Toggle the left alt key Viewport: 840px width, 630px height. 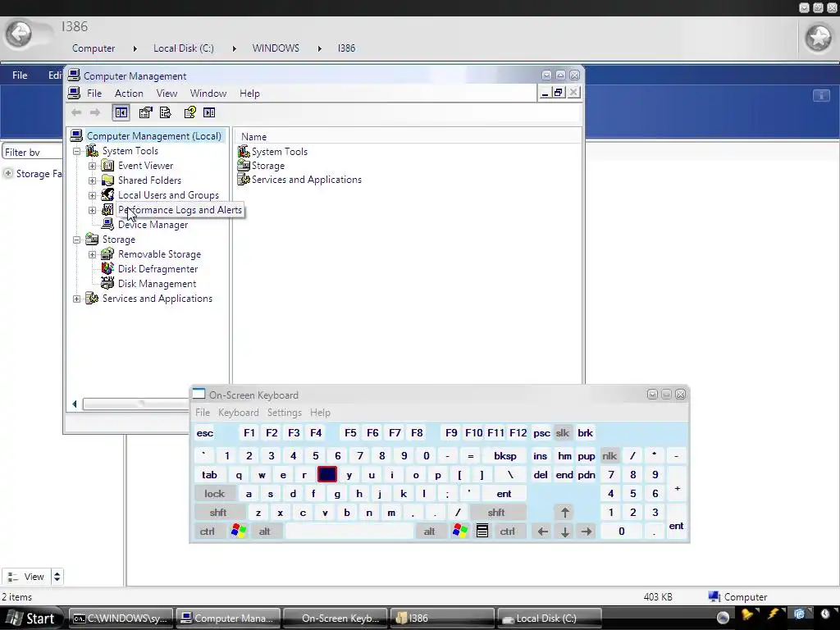tap(265, 532)
